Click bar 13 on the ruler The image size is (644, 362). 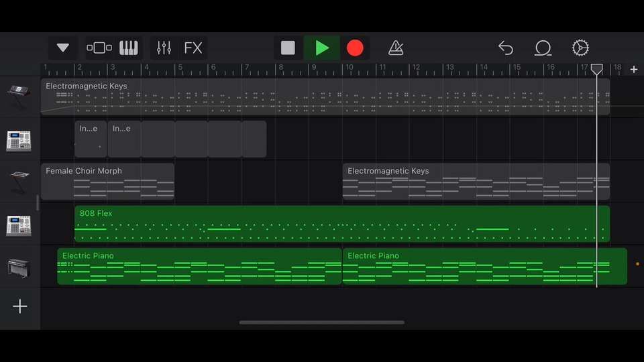click(450, 67)
